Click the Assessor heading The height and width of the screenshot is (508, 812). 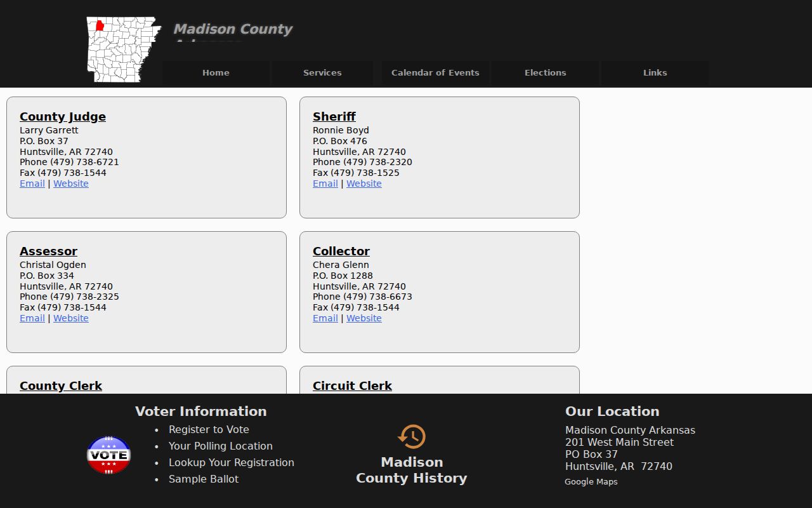click(48, 251)
